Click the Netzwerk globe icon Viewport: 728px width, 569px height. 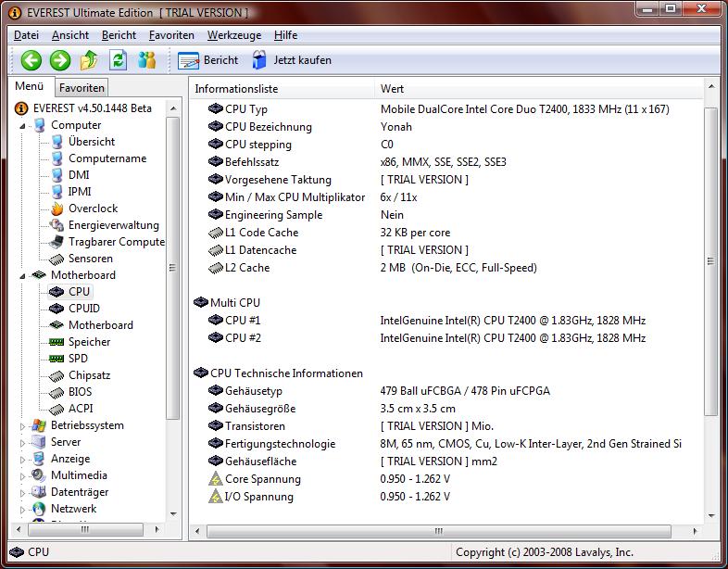pyautogui.click(x=39, y=509)
